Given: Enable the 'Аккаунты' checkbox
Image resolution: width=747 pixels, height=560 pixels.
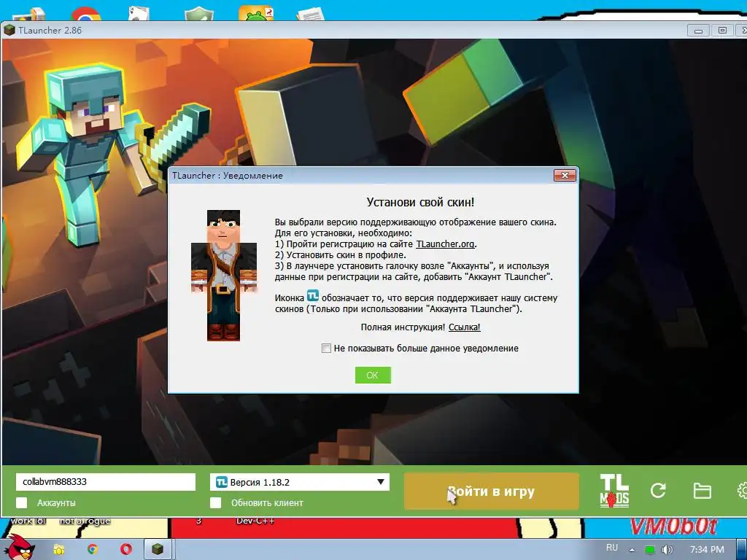Looking at the screenshot, I should point(21,503).
